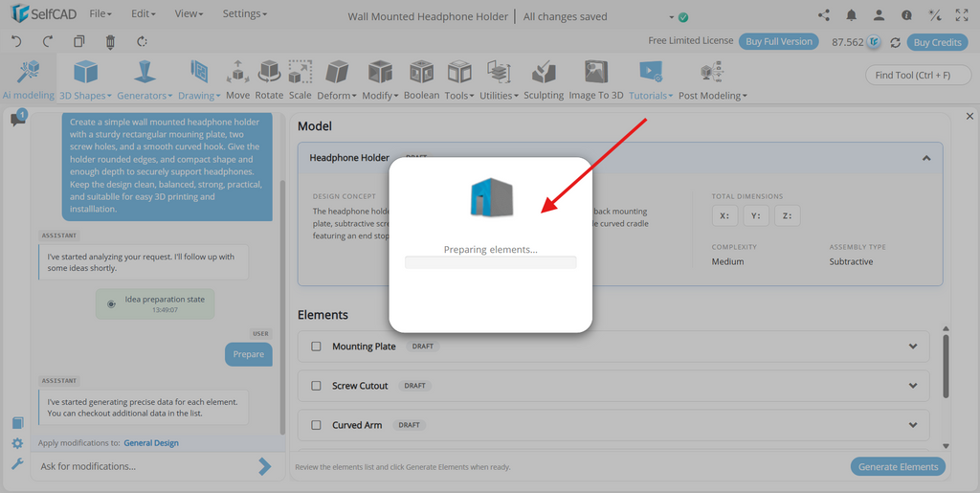Viewport: 980px width, 493px height.
Task: Open the Deform tool menu
Action: click(x=337, y=78)
